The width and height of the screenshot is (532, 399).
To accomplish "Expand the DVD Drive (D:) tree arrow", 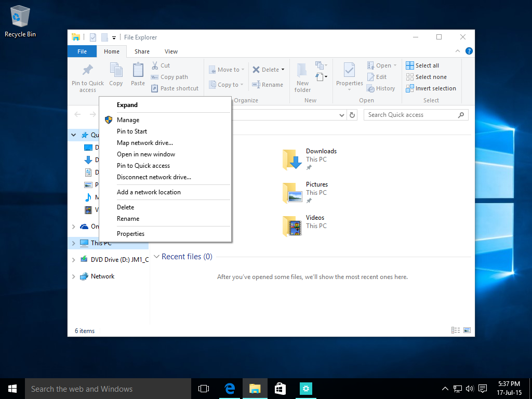I will coord(73,260).
